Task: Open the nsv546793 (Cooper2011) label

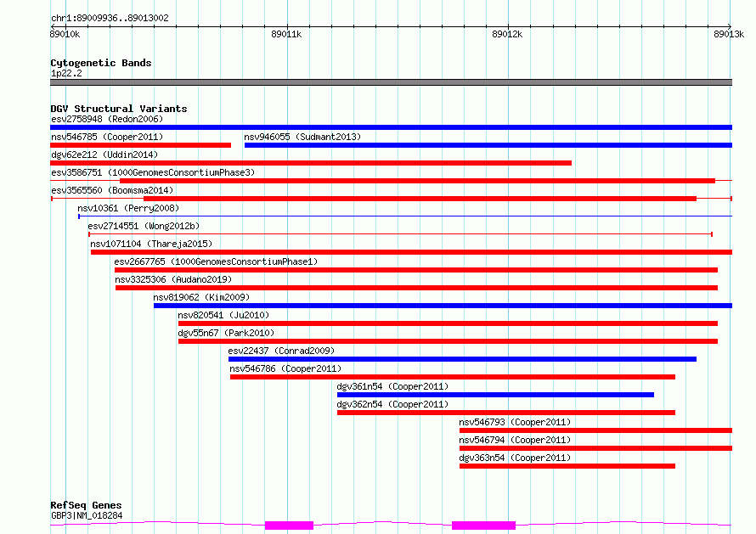Action: pos(515,422)
